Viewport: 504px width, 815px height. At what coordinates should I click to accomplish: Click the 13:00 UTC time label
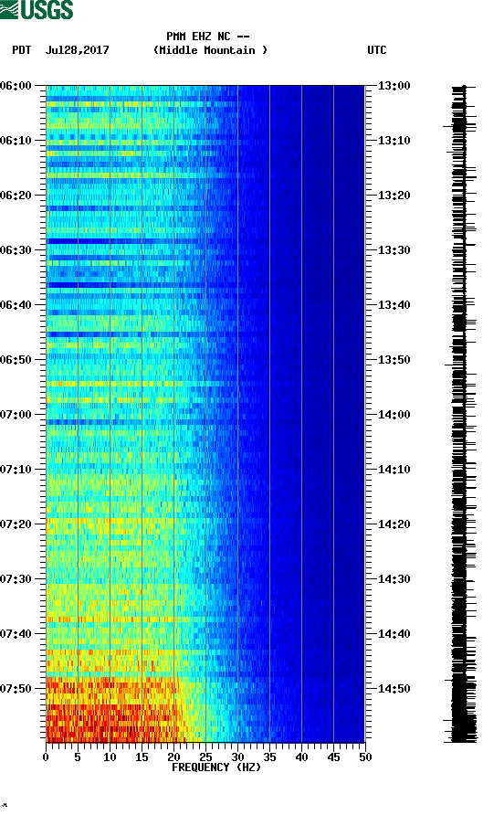point(394,86)
